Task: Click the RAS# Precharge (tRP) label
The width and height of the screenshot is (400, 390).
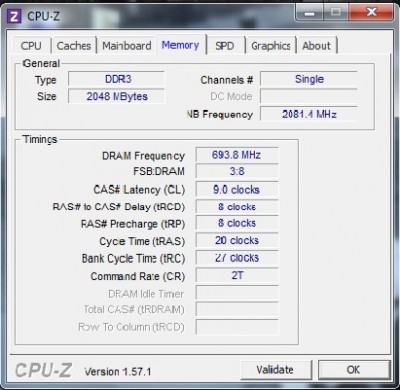Action: [133, 224]
